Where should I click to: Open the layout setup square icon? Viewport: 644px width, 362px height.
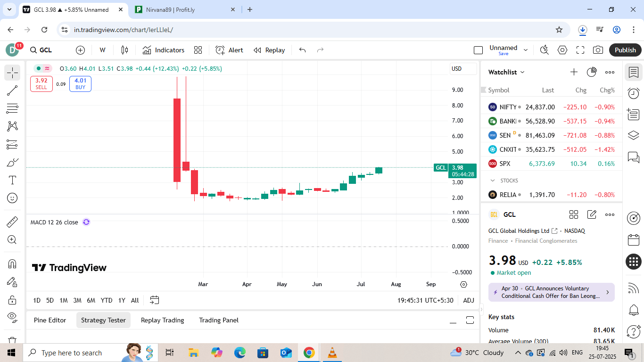coord(478,50)
